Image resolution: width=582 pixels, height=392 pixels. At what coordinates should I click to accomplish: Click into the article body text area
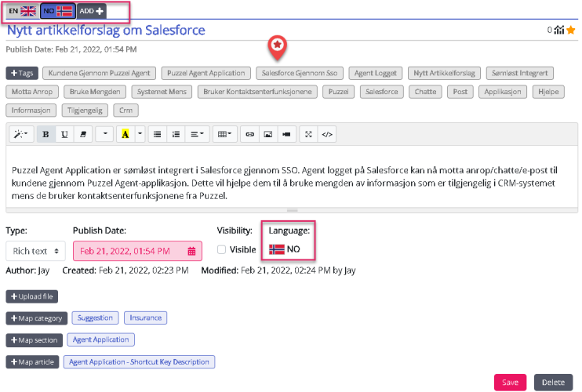pyautogui.click(x=292, y=177)
